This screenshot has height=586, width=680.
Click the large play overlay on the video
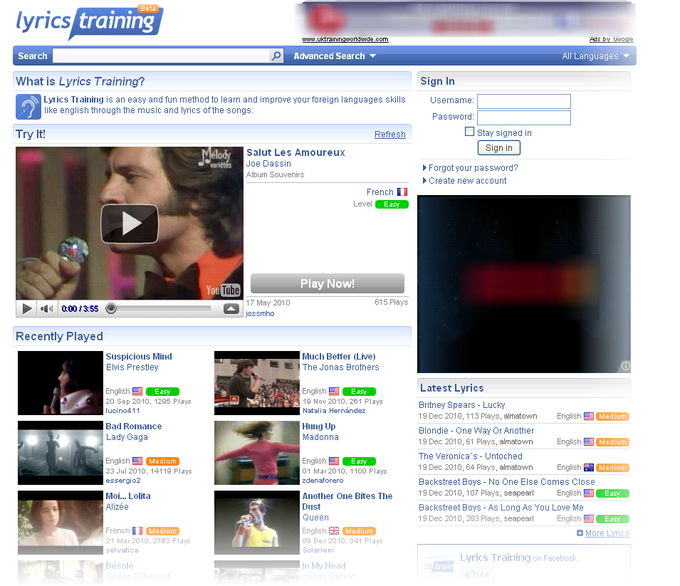[129, 223]
